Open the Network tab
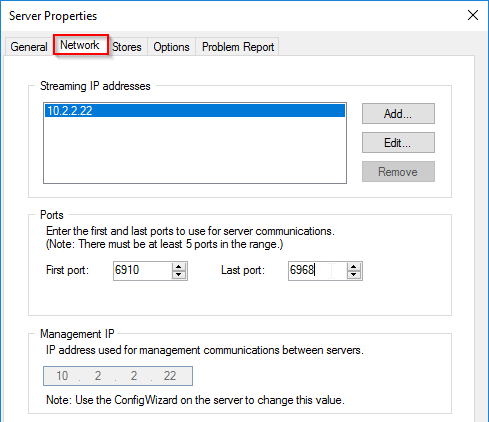The height and width of the screenshot is (422, 489). coord(80,45)
